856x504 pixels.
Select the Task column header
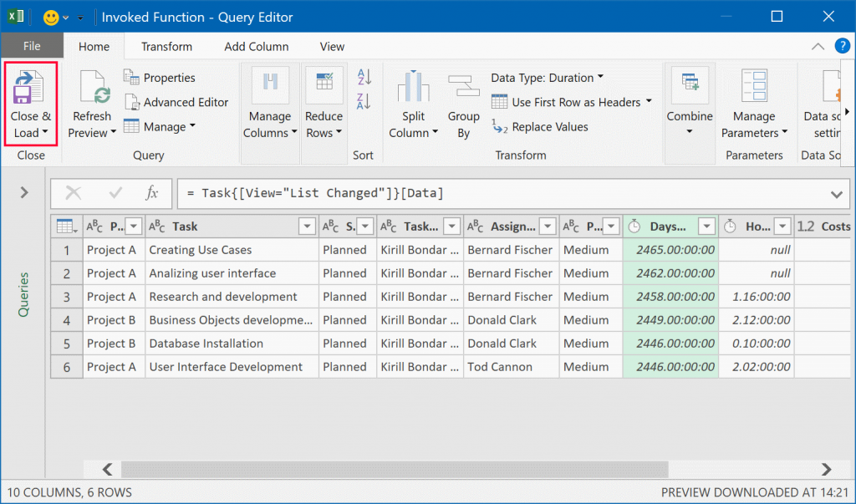(x=232, y=226)
